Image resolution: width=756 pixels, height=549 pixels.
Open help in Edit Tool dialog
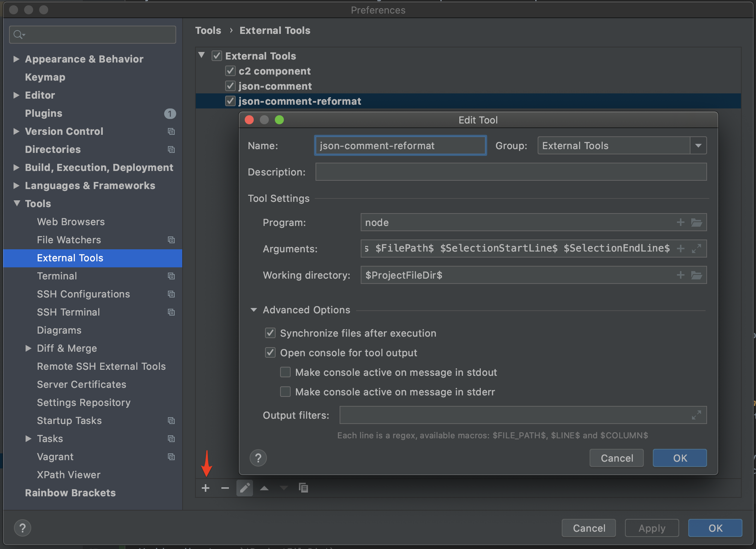258,458
